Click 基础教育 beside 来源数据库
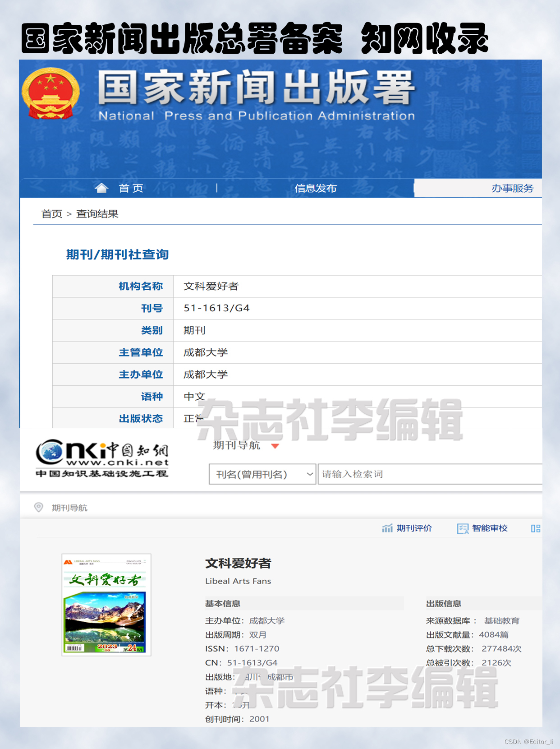Screen dimensions: 560x749 [x=502, y=620]
